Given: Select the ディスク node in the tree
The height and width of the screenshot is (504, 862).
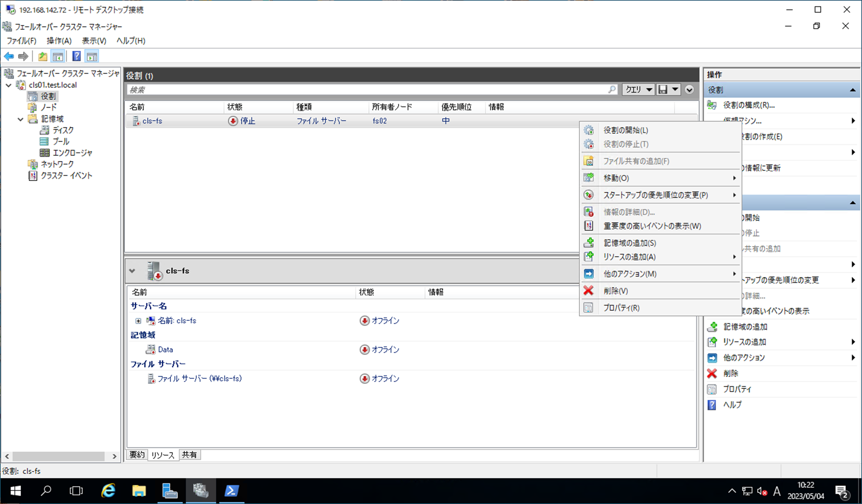Looking at the screenshot, I should 63,130.
